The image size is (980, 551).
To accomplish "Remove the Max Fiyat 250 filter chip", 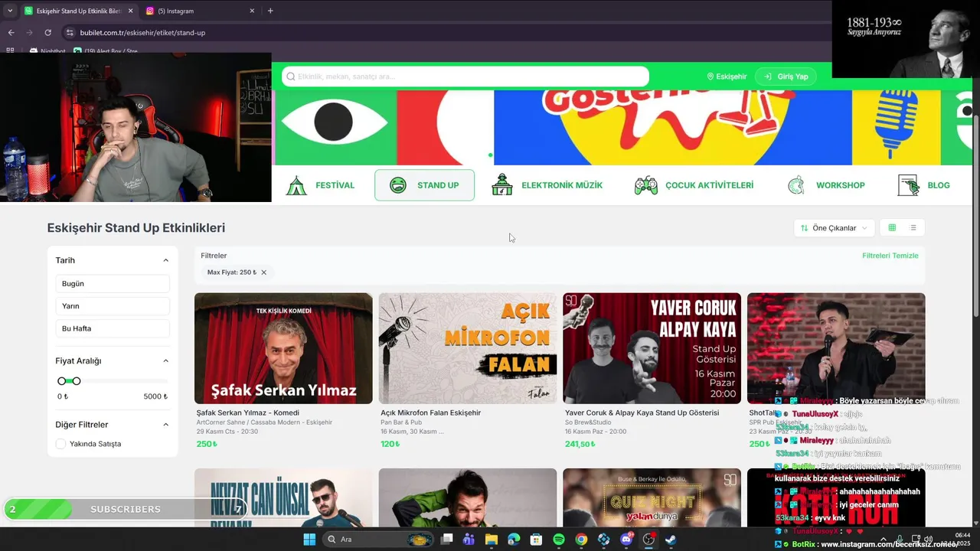I will (263, 272).
